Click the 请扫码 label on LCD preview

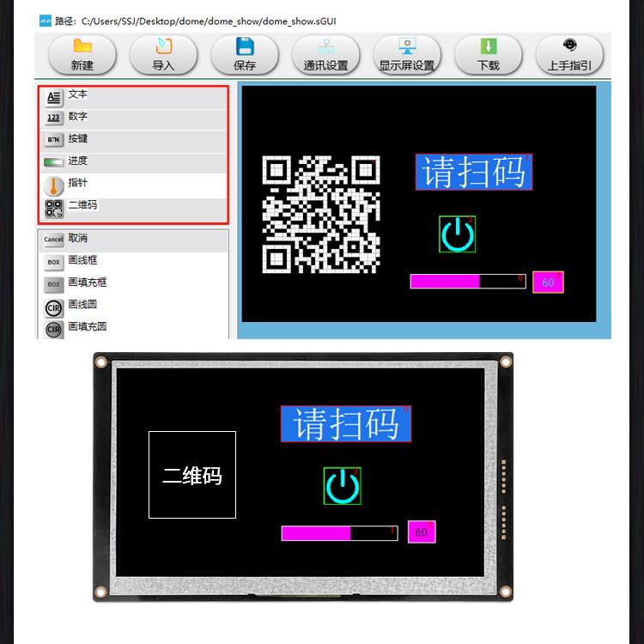click(x=346, y=424)
